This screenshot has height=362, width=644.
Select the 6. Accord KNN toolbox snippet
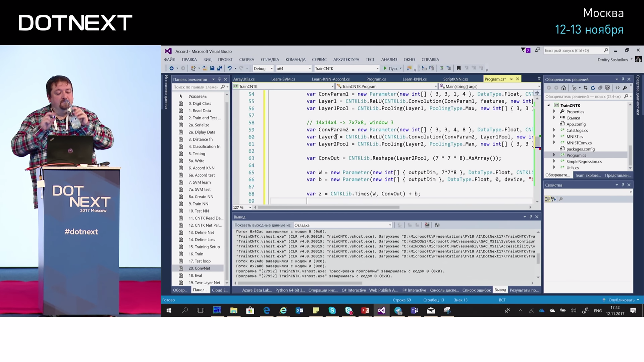198,168
